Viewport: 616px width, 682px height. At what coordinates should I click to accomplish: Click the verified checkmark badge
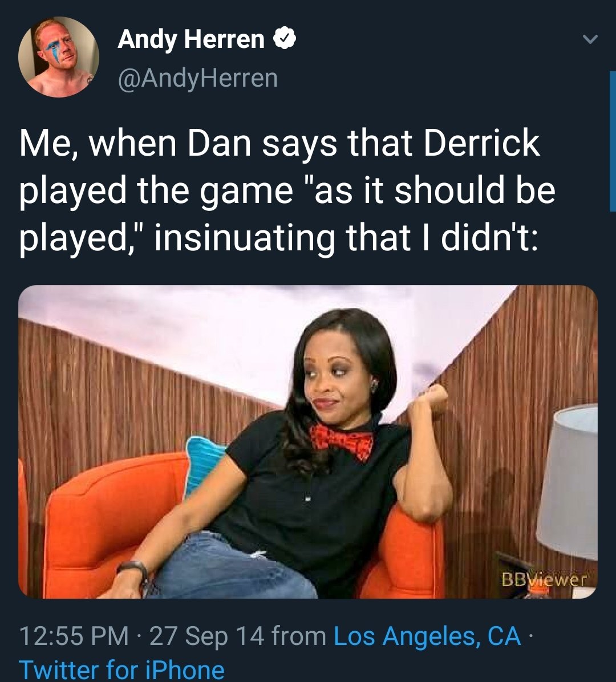coord(285,38)
